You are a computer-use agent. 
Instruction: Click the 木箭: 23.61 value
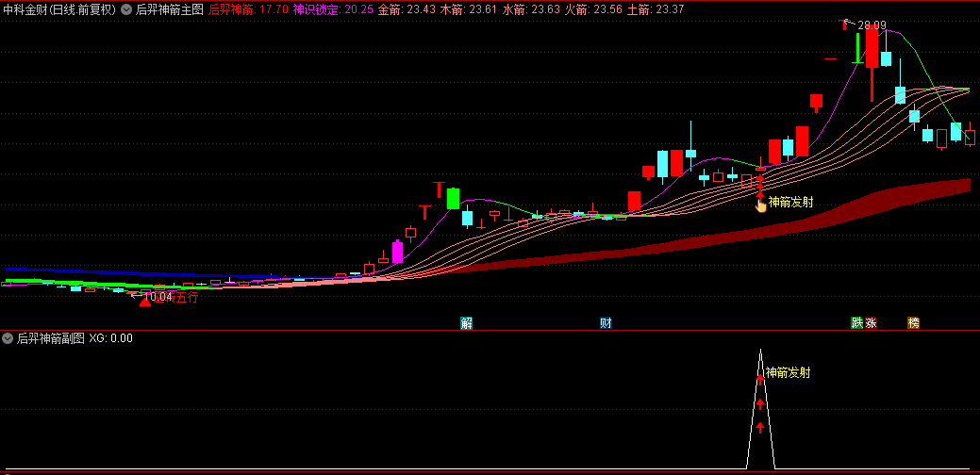469,9
